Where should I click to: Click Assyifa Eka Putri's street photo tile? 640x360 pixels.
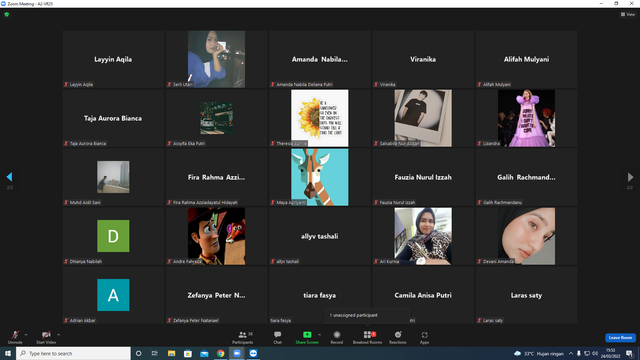coord(216,118)
